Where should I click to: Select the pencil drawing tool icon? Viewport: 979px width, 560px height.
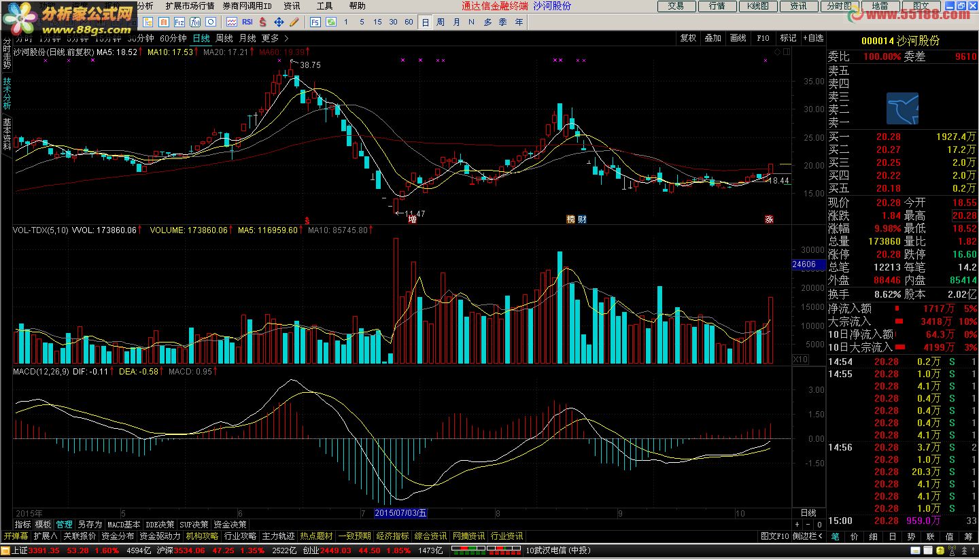[294, 22]
